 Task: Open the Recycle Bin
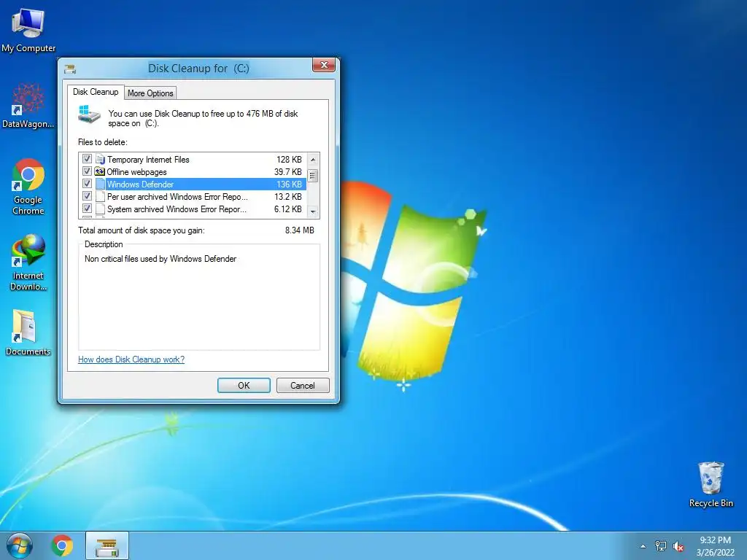pyautogui.click(x=711, y=484)
